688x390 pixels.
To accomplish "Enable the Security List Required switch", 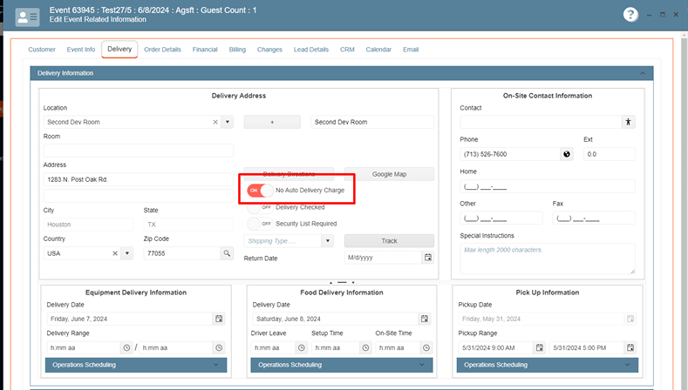I will tap(260, 224).
